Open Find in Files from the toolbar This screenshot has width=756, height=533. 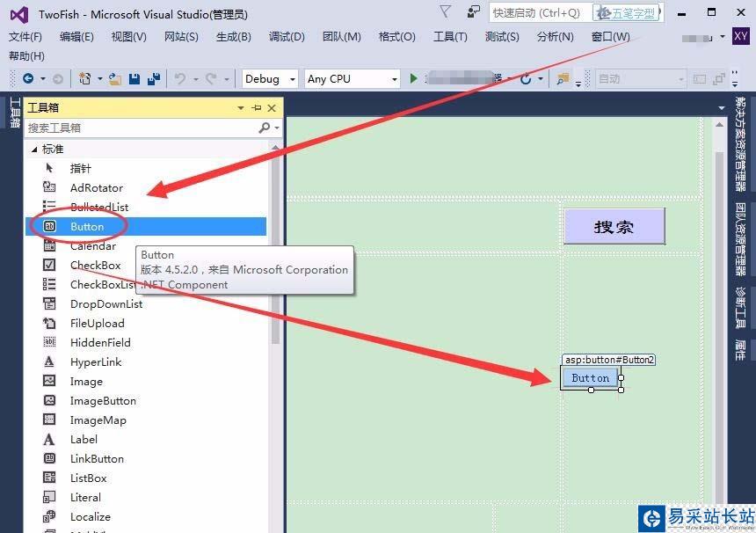[563, 78]
